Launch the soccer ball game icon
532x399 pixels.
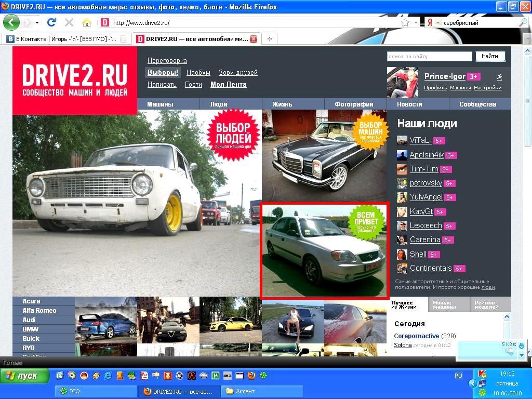pos(180,375)
